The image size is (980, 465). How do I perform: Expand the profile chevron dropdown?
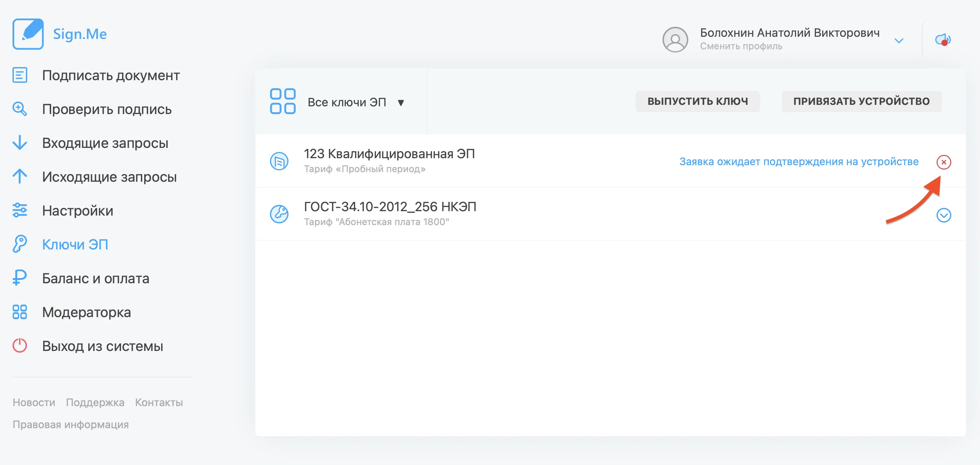(x=899, y=41)
